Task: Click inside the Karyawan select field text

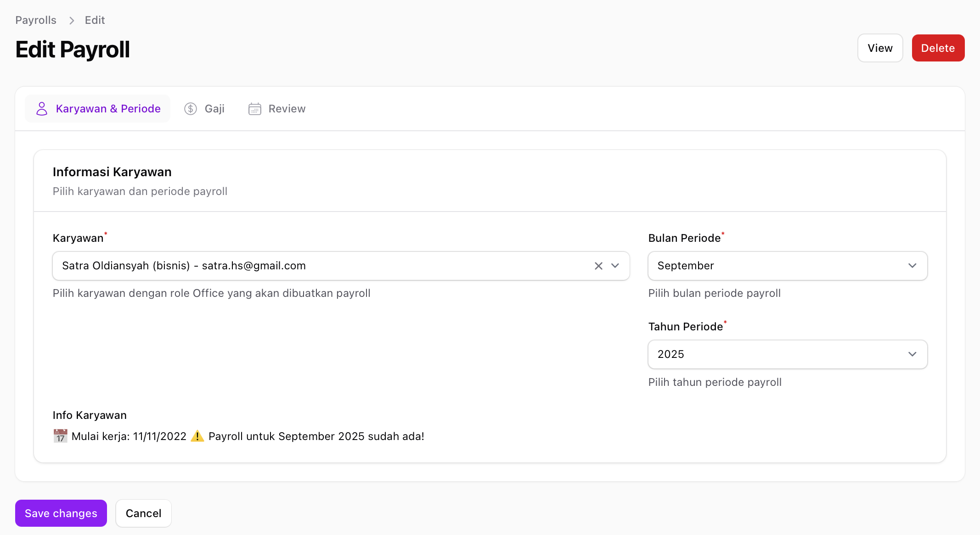Action: (184, 266)
